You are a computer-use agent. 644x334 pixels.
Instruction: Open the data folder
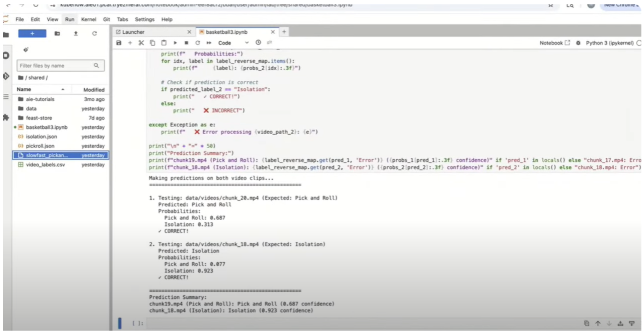coord(31,109)
